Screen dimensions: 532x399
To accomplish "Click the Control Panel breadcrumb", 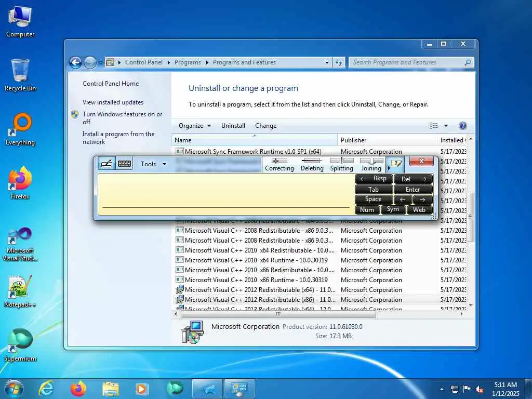I will (x=143, y=62).
